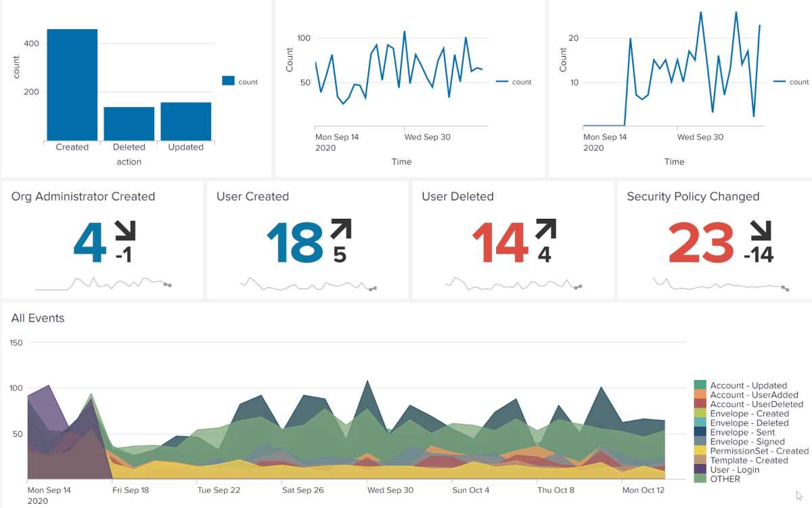Image resolution: width=812 pixels, height=508 pixels.
Task: Click the big number 18 in User Created
Action: [294, 243]
